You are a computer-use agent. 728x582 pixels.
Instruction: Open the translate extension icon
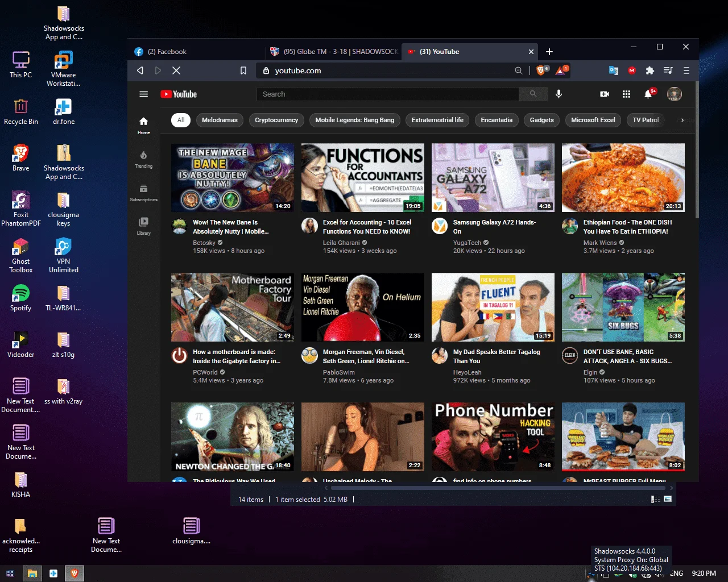pos(614,70)
